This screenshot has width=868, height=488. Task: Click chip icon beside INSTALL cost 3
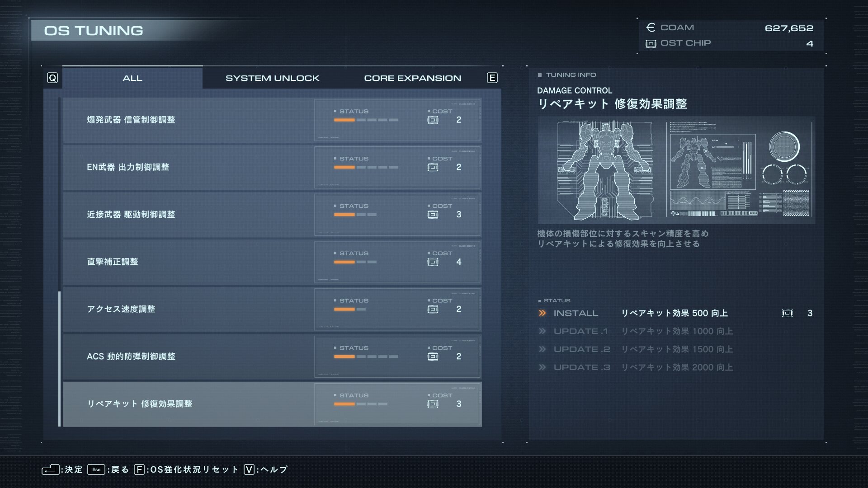[787, 313]
